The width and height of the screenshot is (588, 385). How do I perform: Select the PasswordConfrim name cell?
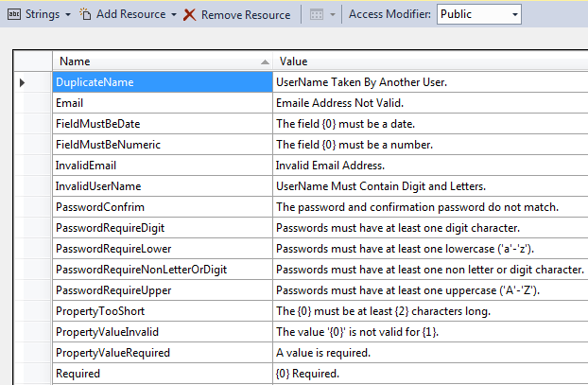tap(161, 207)
